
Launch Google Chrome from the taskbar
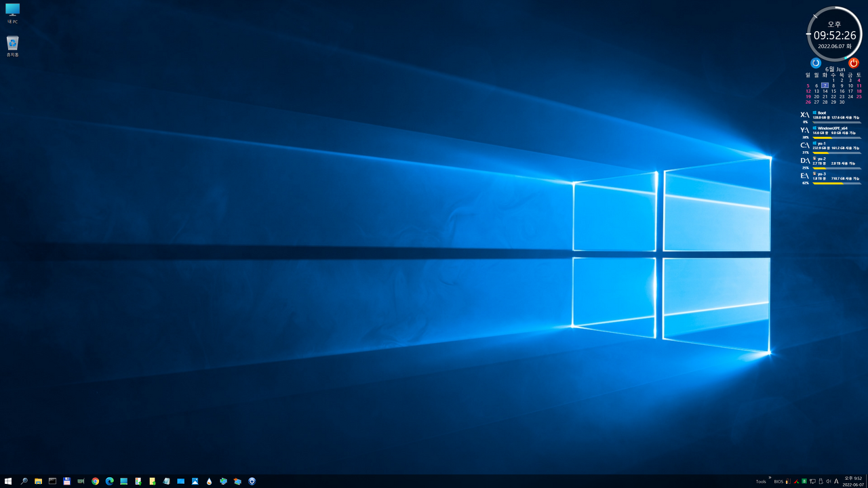[x=95, y=481]
